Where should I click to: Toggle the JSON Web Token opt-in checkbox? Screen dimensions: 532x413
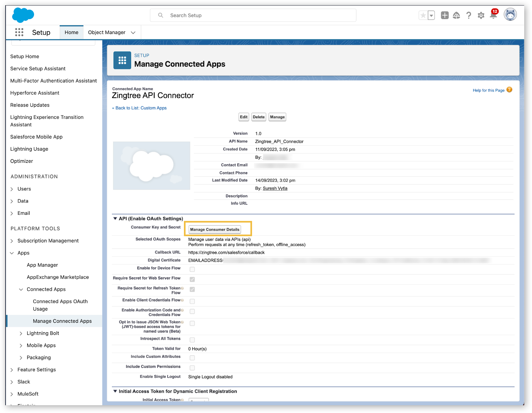click(192, 323)
